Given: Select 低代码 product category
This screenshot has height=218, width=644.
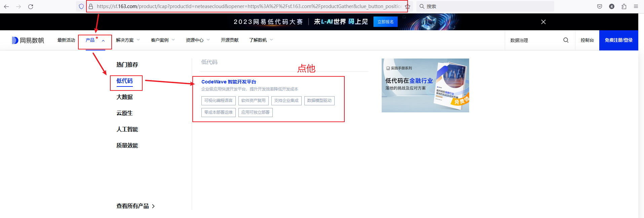Looking at the screenshot, I should [x=124, y=81].
